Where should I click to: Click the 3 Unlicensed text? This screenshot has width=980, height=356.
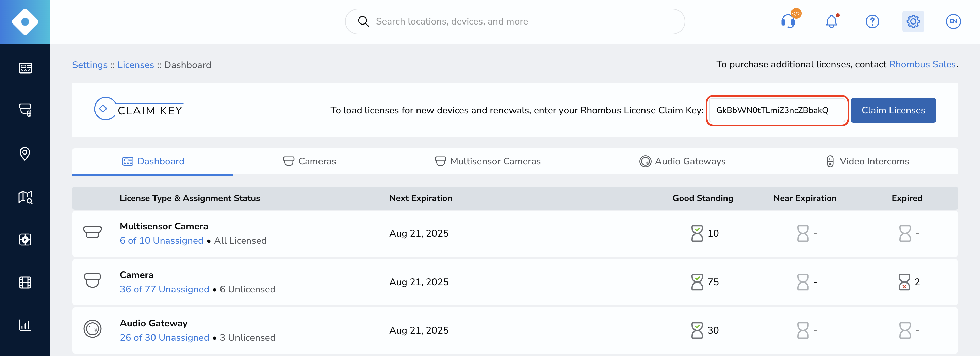coord(248,338)
